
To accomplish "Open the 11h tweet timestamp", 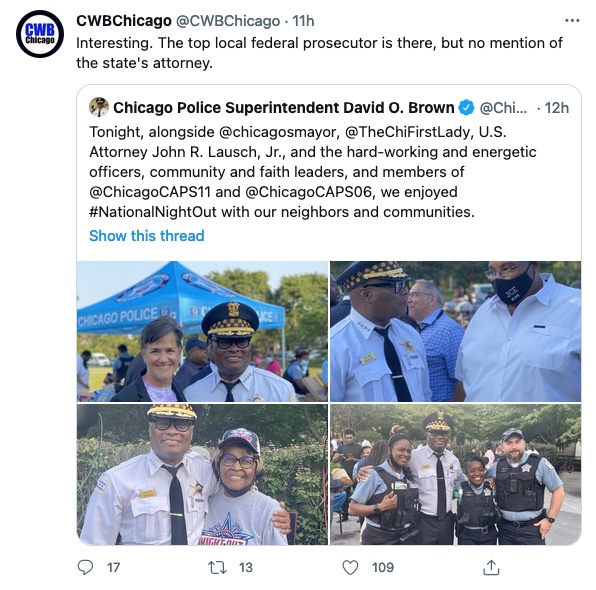I will click(x=303, y=21).
